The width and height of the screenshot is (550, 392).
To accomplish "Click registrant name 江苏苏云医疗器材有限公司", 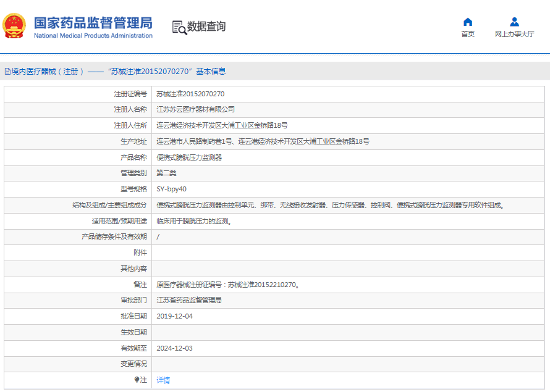I will point(195,109).
